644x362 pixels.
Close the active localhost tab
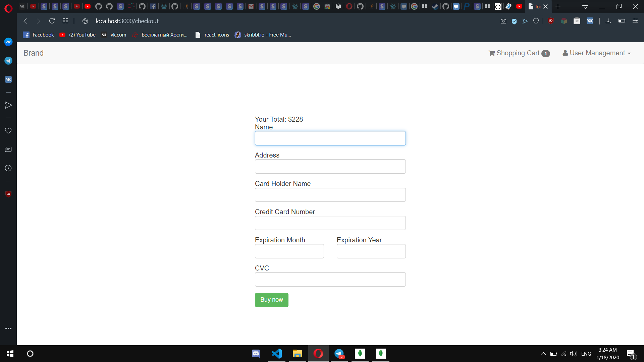(546, 6)
